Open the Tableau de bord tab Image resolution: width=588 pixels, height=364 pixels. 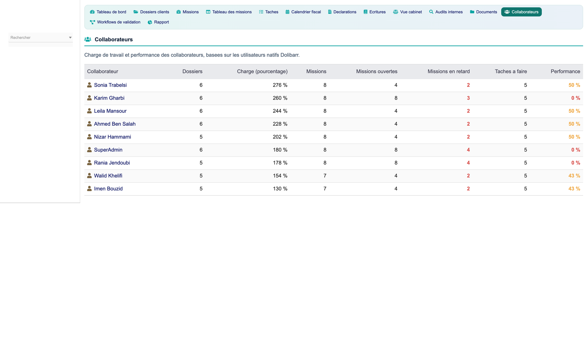pos(108,12)
